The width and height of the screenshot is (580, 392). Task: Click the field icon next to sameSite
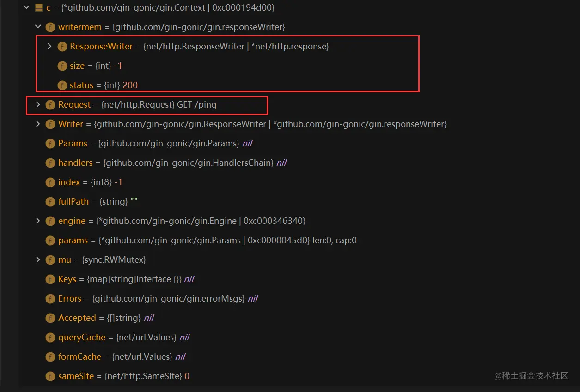coord(50,376)
